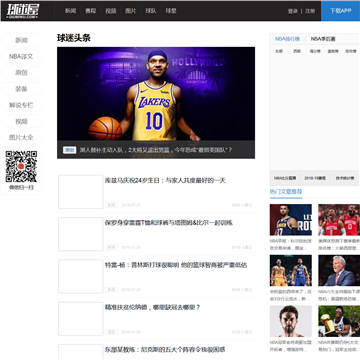Select 图片大全 in the left sidebar
360x360 pixels.
[21, 137]
